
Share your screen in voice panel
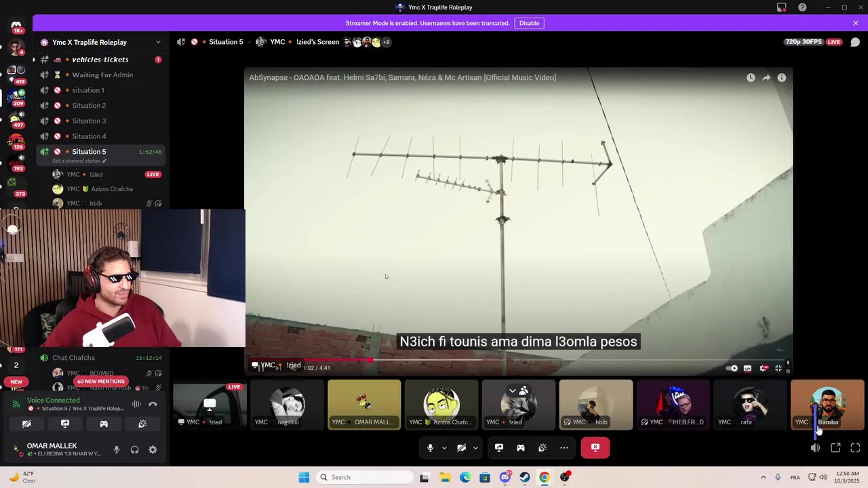pos(65,424)
